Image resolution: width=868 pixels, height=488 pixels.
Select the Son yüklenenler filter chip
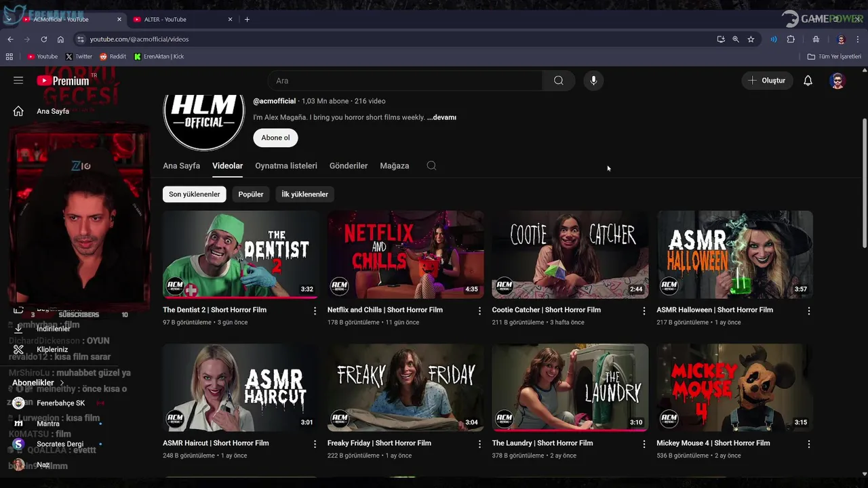pos(195,195)
